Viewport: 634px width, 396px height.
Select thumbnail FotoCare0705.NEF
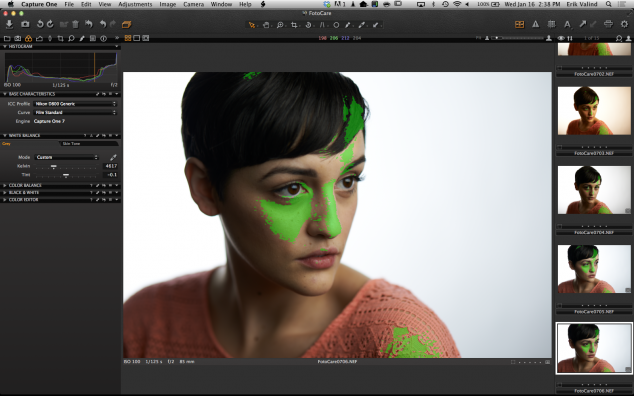pos(594,269)
